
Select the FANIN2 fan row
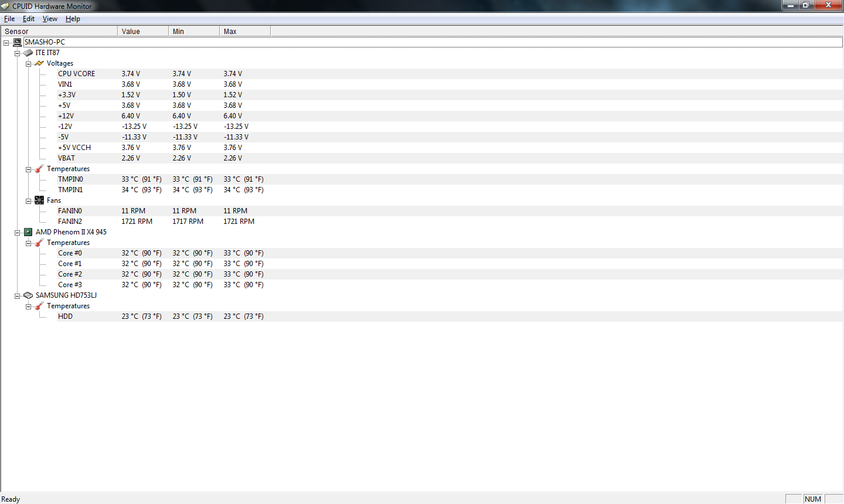click(x=450, y=222)
